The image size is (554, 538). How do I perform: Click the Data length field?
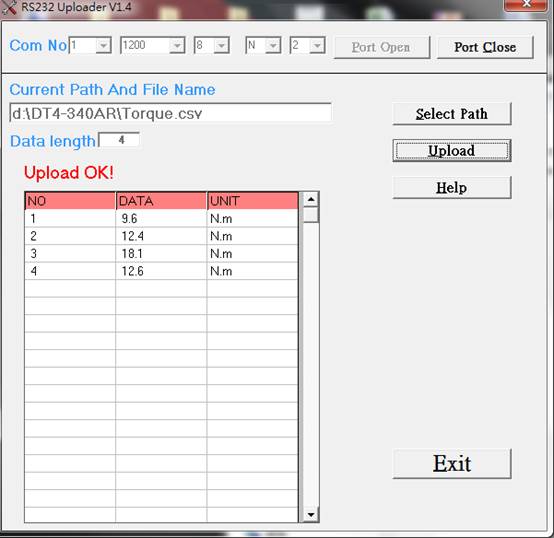pyautogui.click(x=119, y=140)
